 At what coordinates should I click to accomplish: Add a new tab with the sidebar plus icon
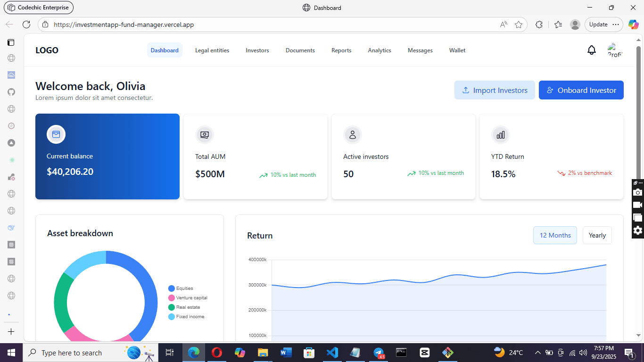[11, 332]
